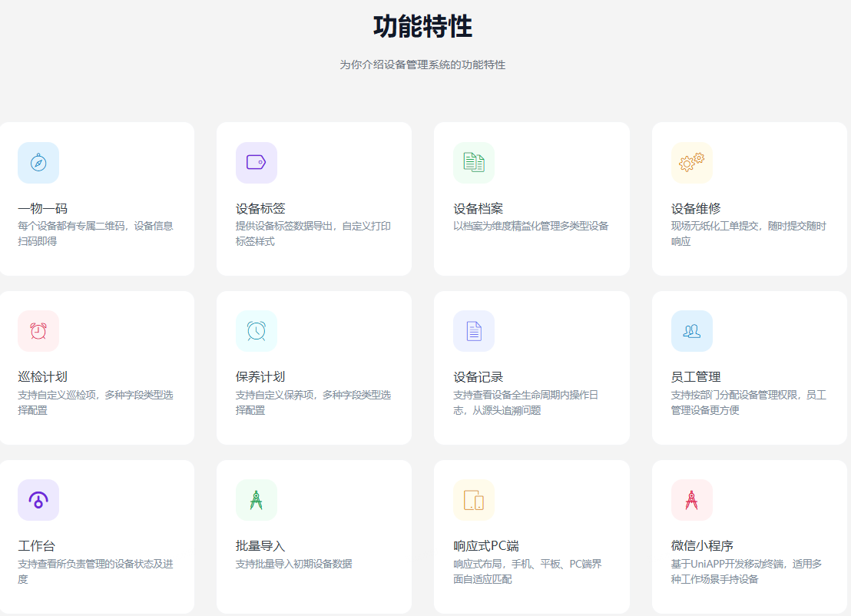
Task: Click the document icon for 设备记录
Action: coord(474,331)
